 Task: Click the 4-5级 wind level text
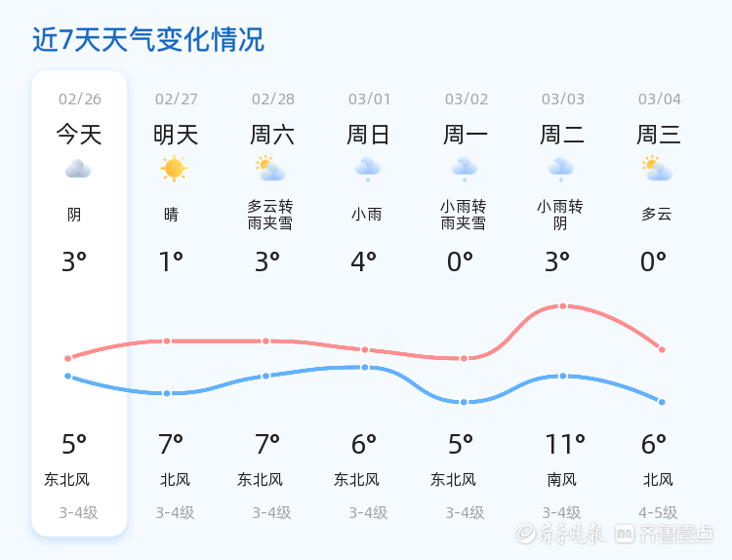pyautogui.click(x=658, y=512)
